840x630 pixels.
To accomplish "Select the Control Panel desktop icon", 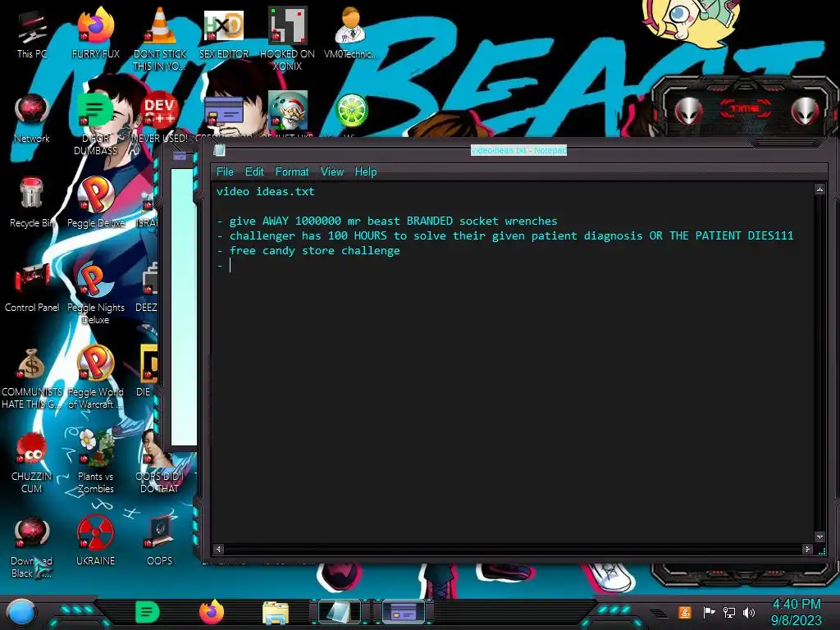I will coord(32,287).
